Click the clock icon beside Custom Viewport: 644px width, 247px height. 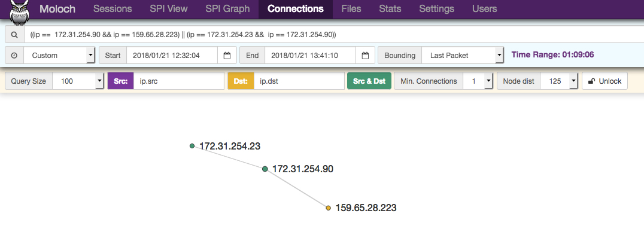(14, 56)
